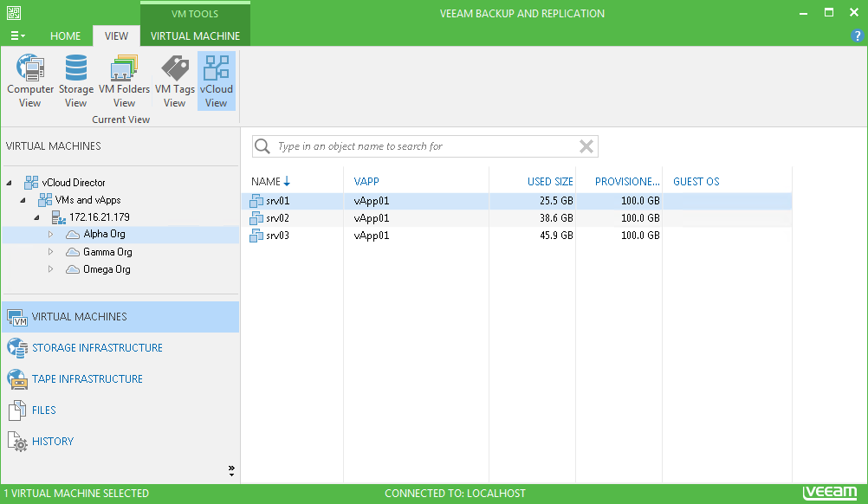This screenshot has width=868, height=504.
Task: Switch to VM Tags View
Action: coord(174,81)
